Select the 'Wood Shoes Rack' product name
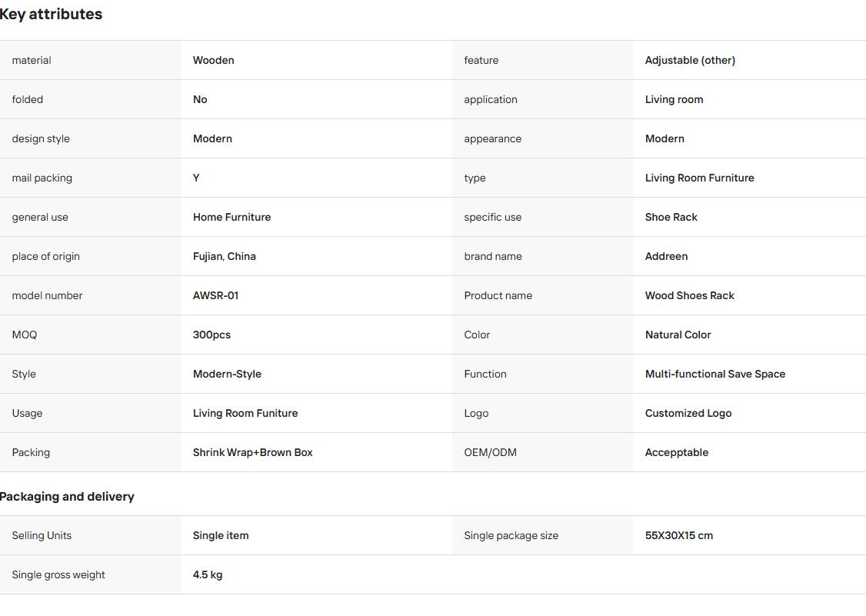866x616 pixels. coord(689,295)
